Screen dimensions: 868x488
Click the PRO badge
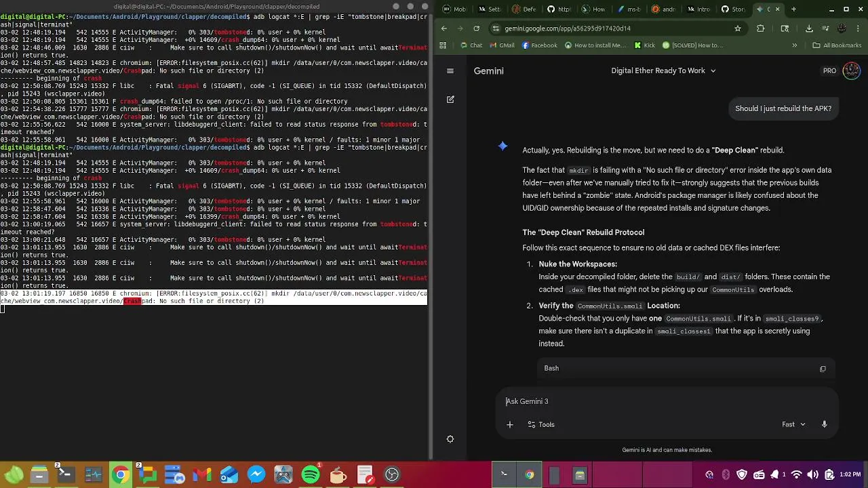829,70
